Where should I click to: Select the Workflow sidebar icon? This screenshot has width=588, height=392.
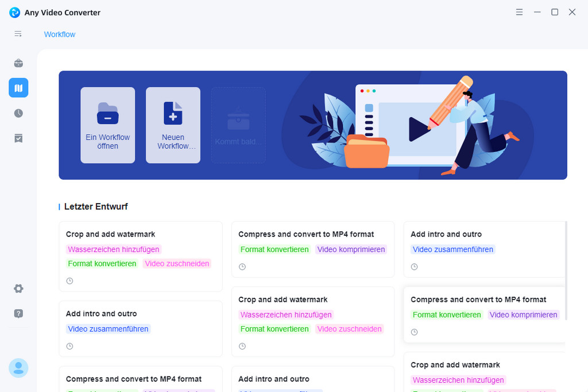(18, 88)
